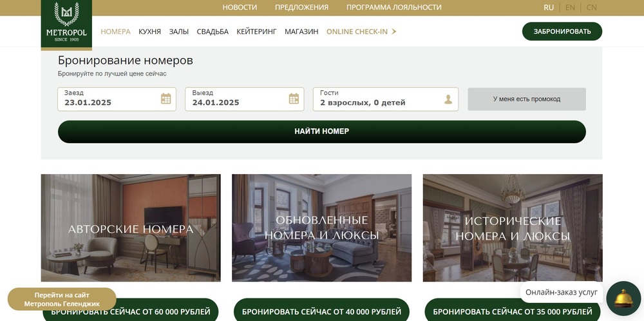The image size is (644, 321).
Task: Switch site language to EN
Action: [570, 7]
